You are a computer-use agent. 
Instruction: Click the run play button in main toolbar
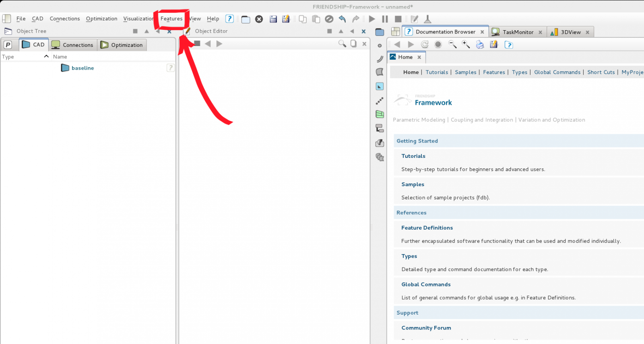pyautogui.click(x=372, y=19)
